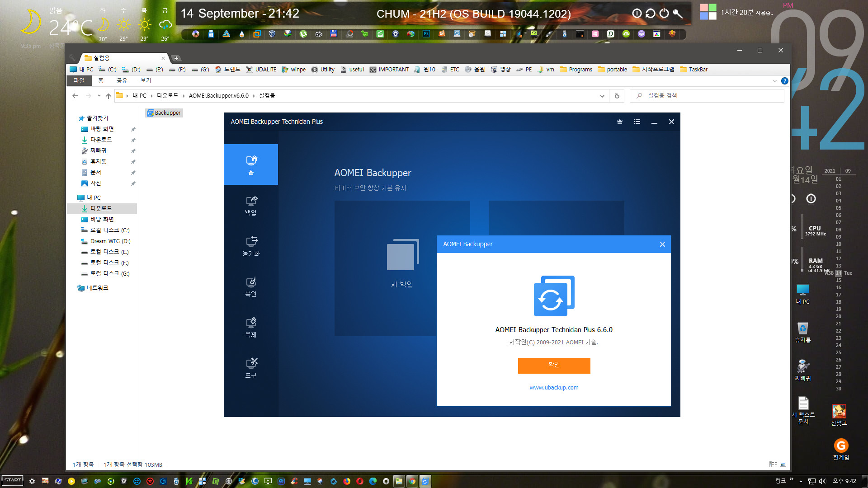Click the Photoshop icon in top launcher bar
868x488 pixels.
coord(426,34)
